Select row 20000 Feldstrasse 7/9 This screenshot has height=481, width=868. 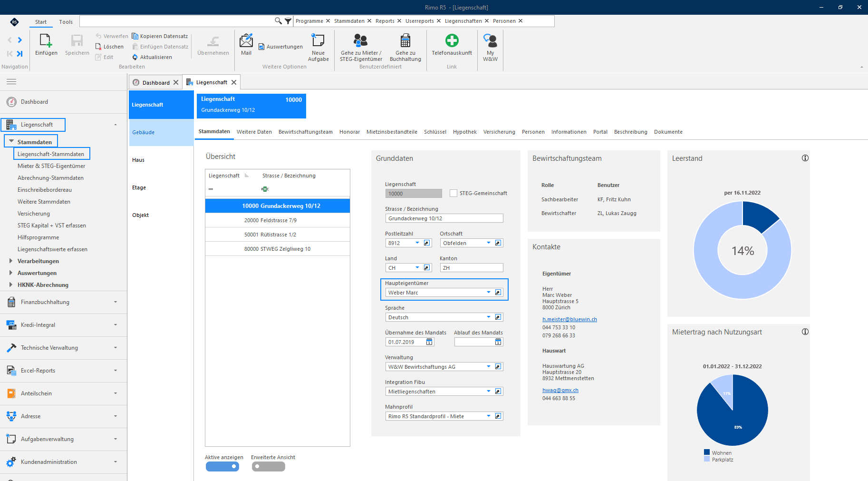click(278, 220)
